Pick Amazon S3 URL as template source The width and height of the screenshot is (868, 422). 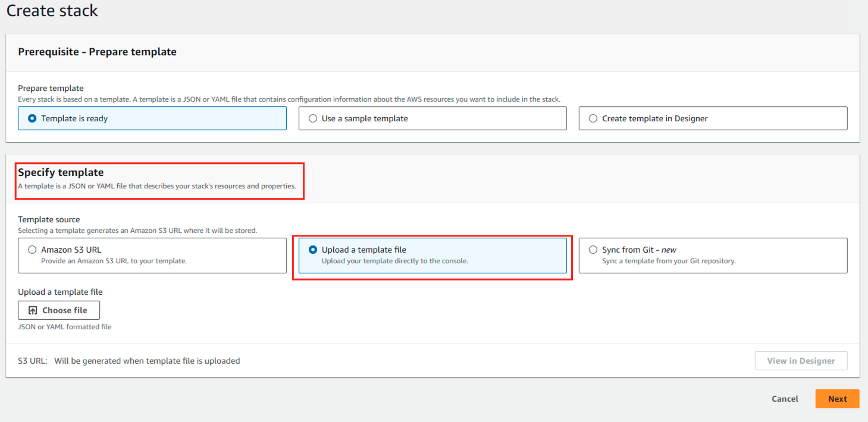pyautogui.click(x=32, y=250)
